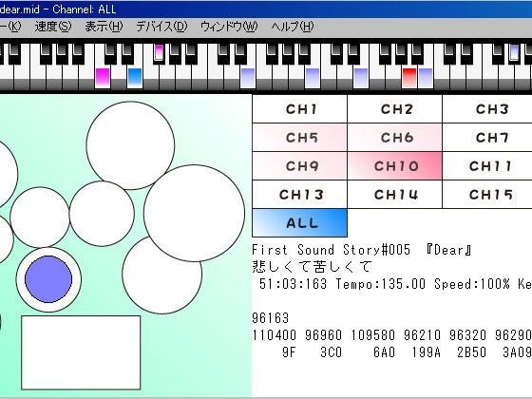Open the ウィンドウ(W) window menu
This screenshot has height=399, width=532.
point(229,27)
